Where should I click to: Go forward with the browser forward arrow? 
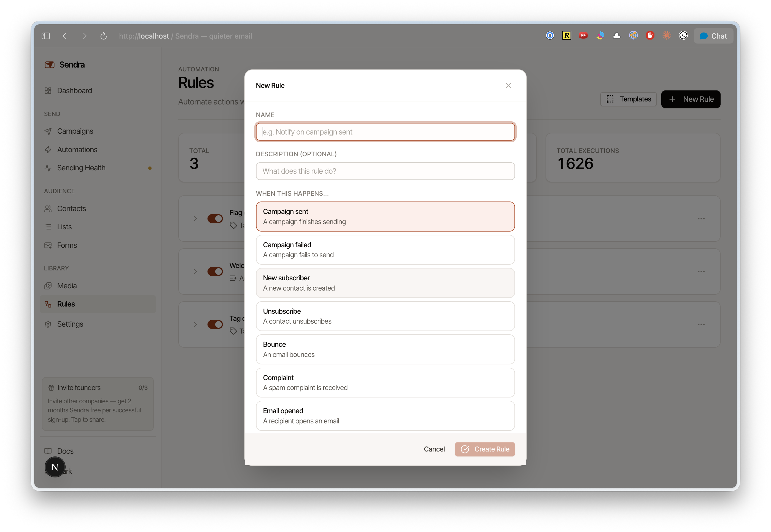coord(85,36)
